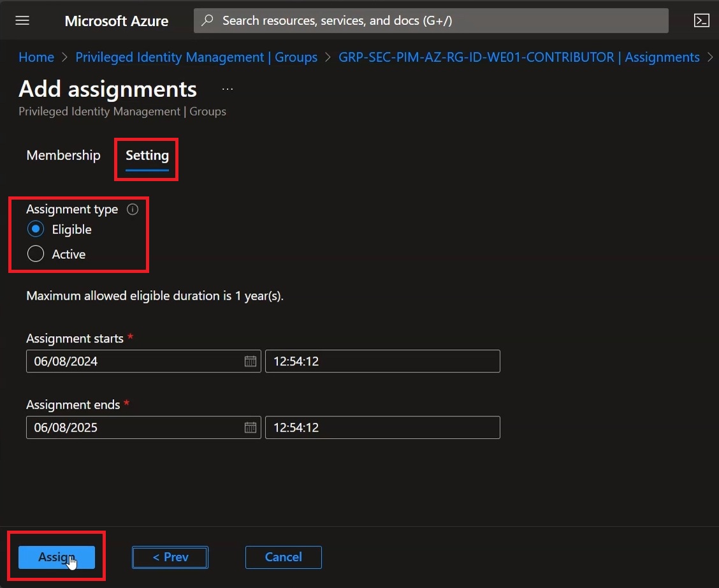Go to Home breadcrumb link
The image size is (719, 588).
pyautogui.click(x=36, y=57)
